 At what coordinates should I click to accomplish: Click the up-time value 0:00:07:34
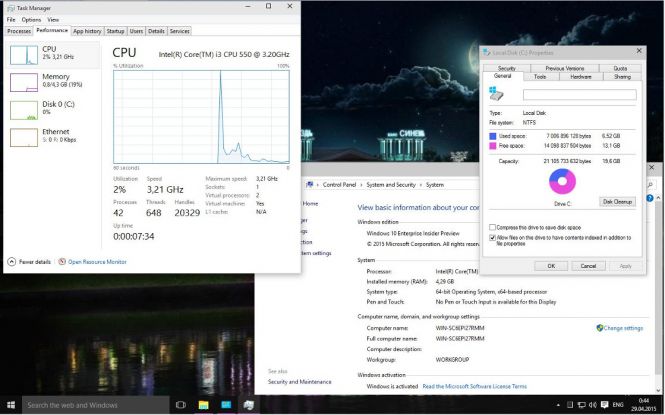134,237
